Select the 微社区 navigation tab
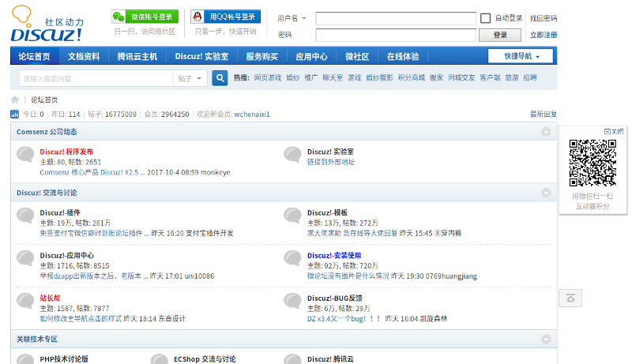This screenshot has height=364, width=632. (357, 56)
